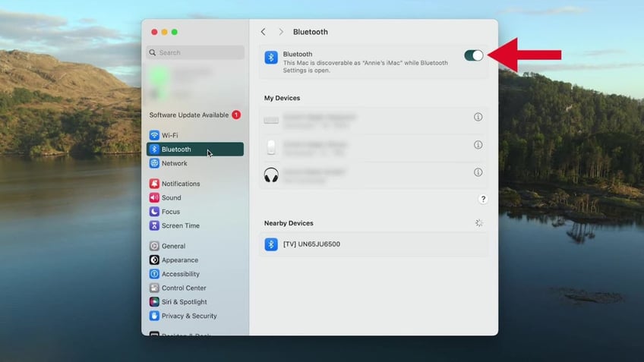Image resolution: width=644 pixels, height=362 pixels.
Task: Open General settings
Action: (x=195, y=246)
